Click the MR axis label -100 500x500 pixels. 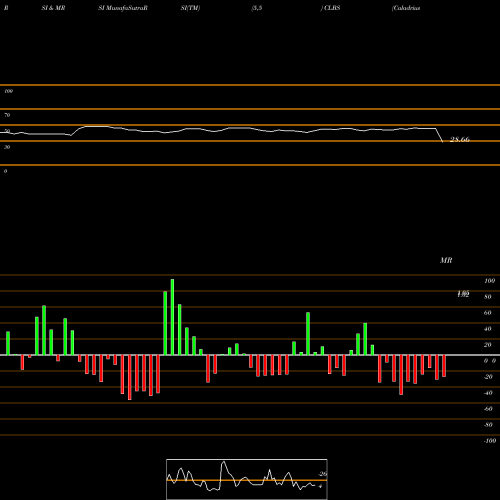[490, 441]
